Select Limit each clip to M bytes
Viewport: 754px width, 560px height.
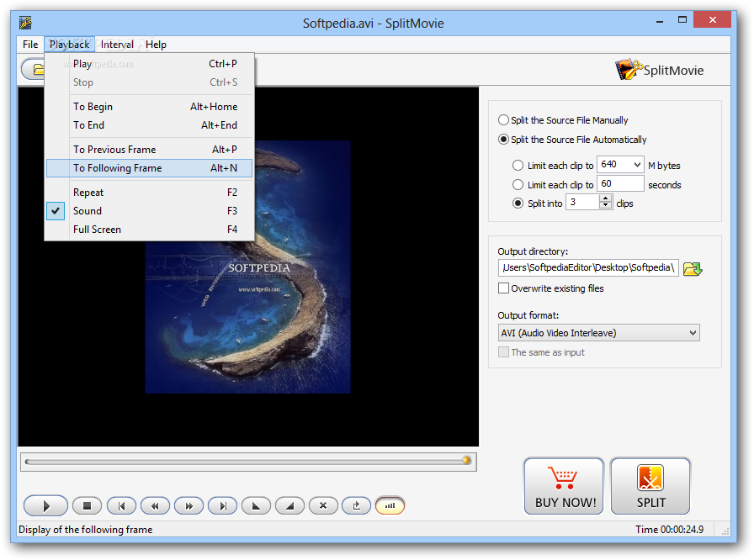tap(518, 166)
